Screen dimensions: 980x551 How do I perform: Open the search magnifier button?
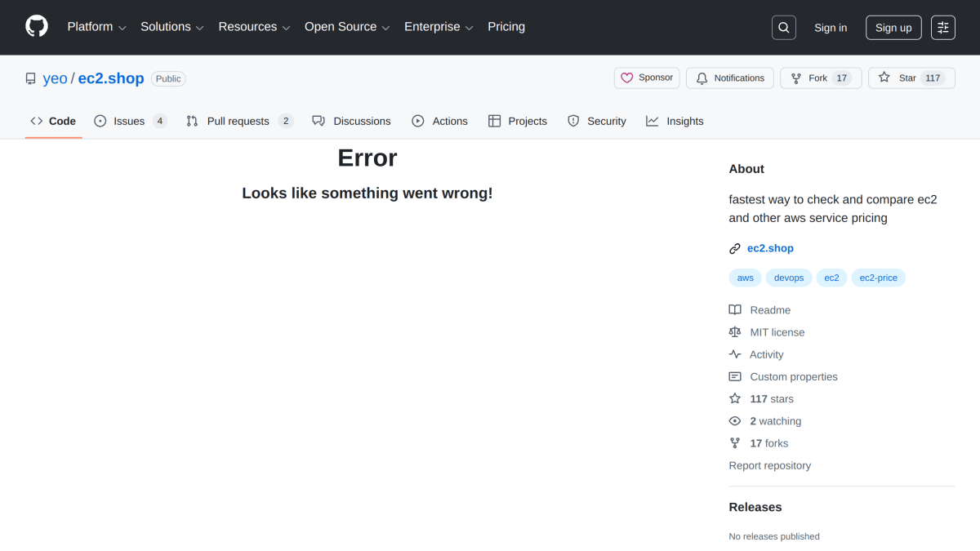(784, 28)
